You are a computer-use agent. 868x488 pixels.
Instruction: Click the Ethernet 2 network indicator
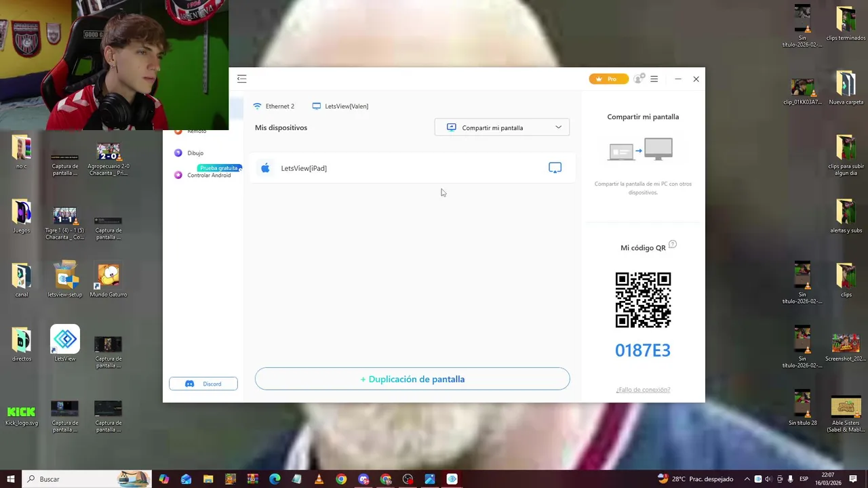click(273, 106)
